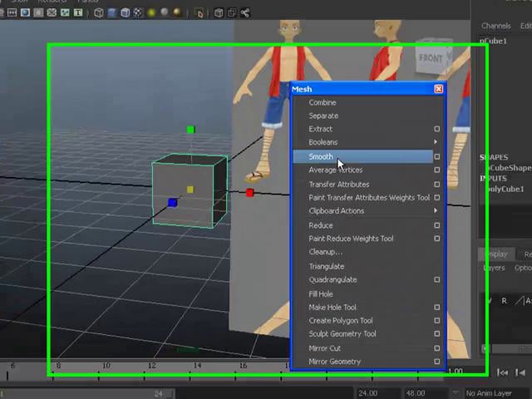
Task: Open Extract option box
Action: [x=437, y=129]
